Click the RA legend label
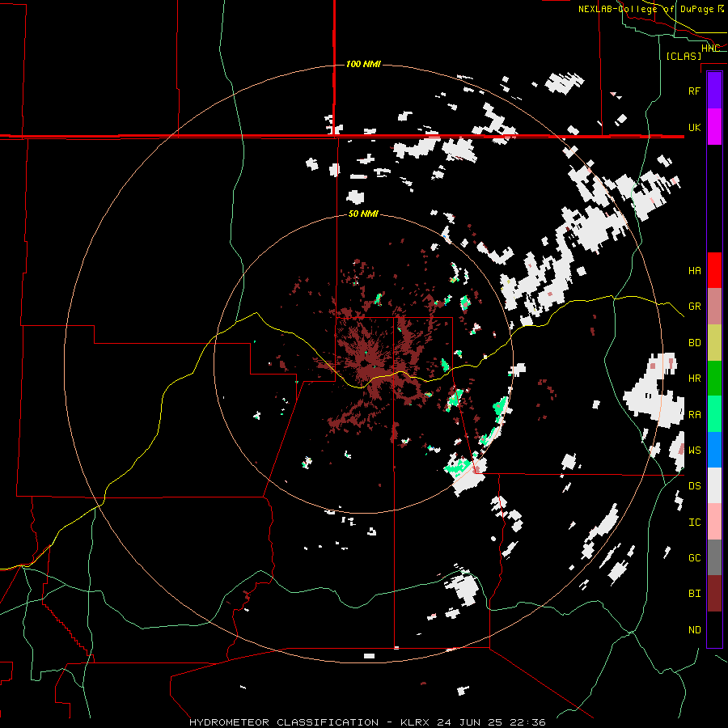The height and width of the screenshot is (728, 728). pyautogui.click(x=694, y=414)
